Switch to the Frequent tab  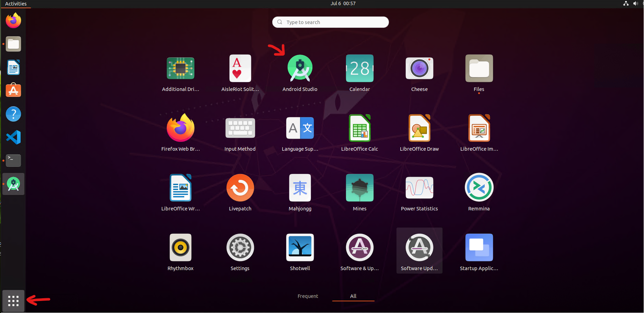tap(308, 296)
